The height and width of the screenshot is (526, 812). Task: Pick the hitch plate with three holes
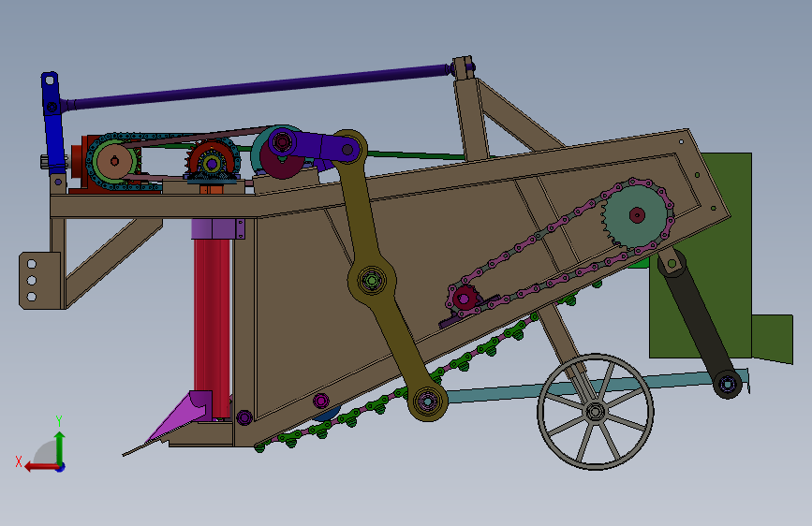click(x=40, y=280)
